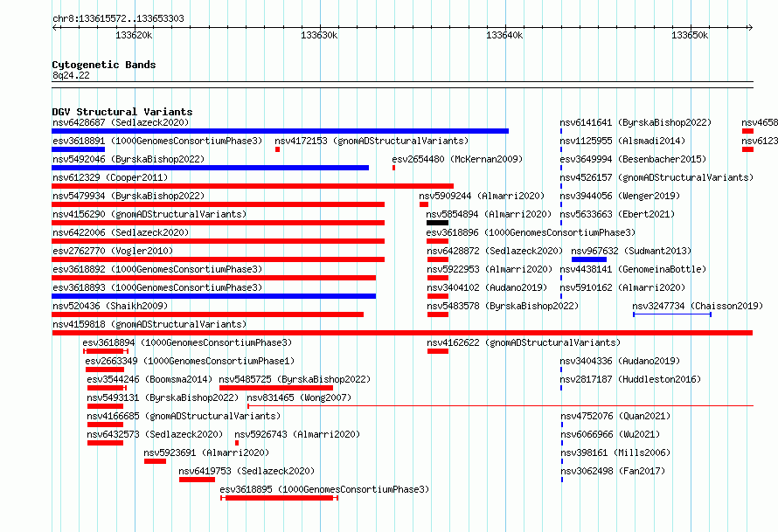Select nsv5922953 (Almarri2020) variant

(x=490, y=269)
